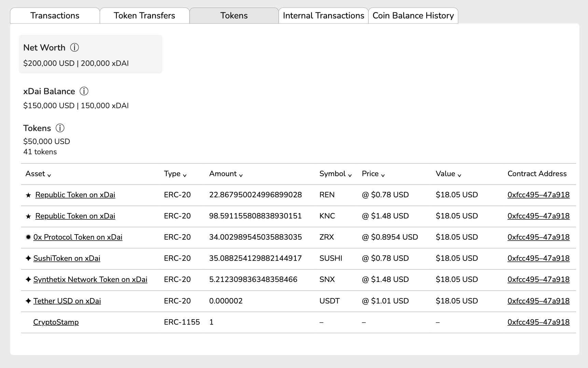The width and height of the screenshot is (588, 368).
Task: Open the Asset column sort dropdown
Action: click(50, 175)
